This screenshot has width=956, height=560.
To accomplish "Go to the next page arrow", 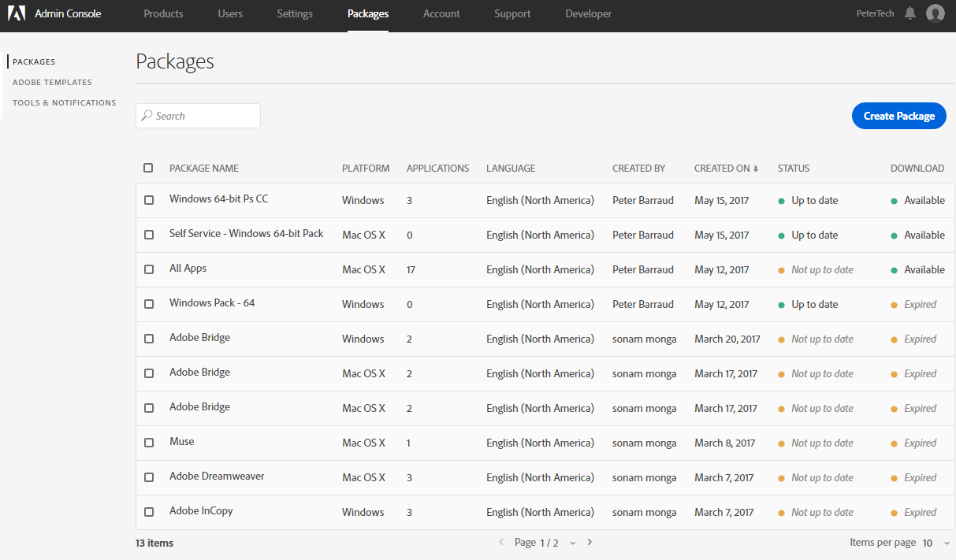I will [590, 543].
